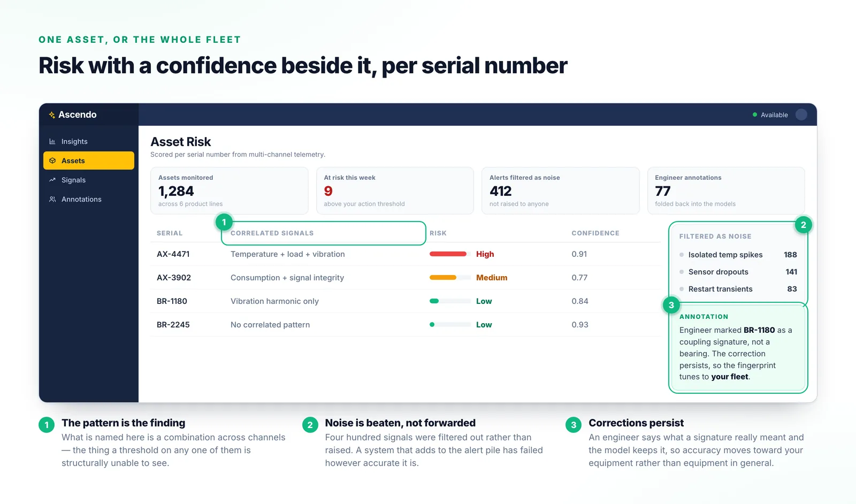
Task: Click the Ascendo star logo icon
Action: point(52,115)
